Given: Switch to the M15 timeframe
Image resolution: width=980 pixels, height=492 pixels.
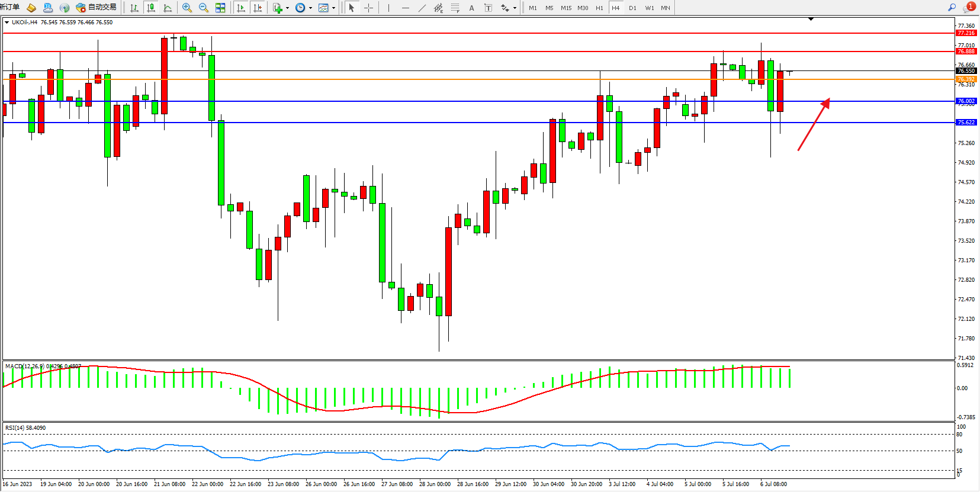Looking at the screenshot, I should tap(566, 8).
